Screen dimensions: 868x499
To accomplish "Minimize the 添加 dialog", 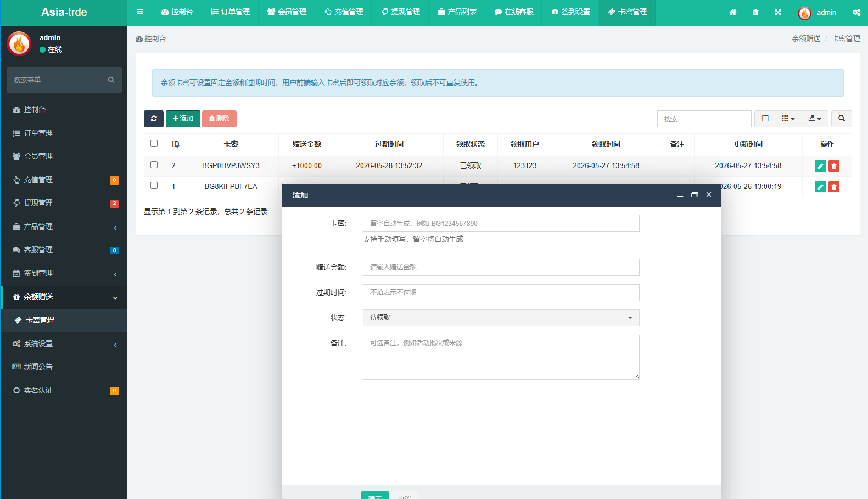I will pos(680,195).
